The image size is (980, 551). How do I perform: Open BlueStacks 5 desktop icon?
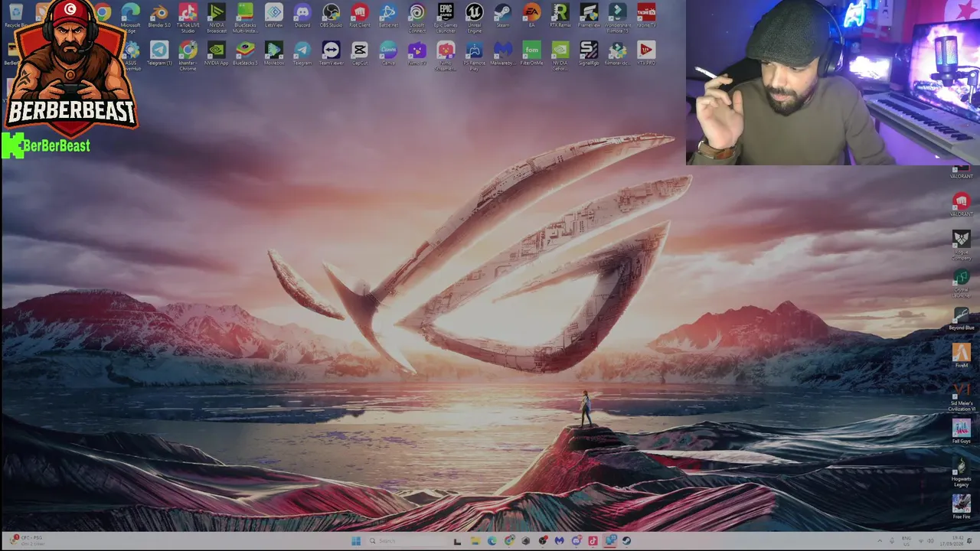click(x=245, y=54)
